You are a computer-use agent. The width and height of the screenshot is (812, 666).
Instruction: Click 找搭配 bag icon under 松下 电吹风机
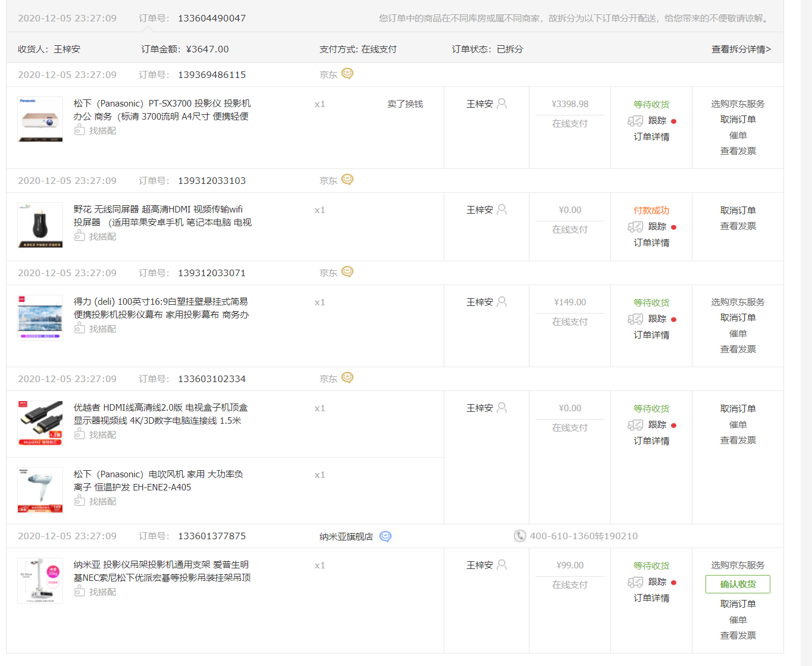coord(79,501)
